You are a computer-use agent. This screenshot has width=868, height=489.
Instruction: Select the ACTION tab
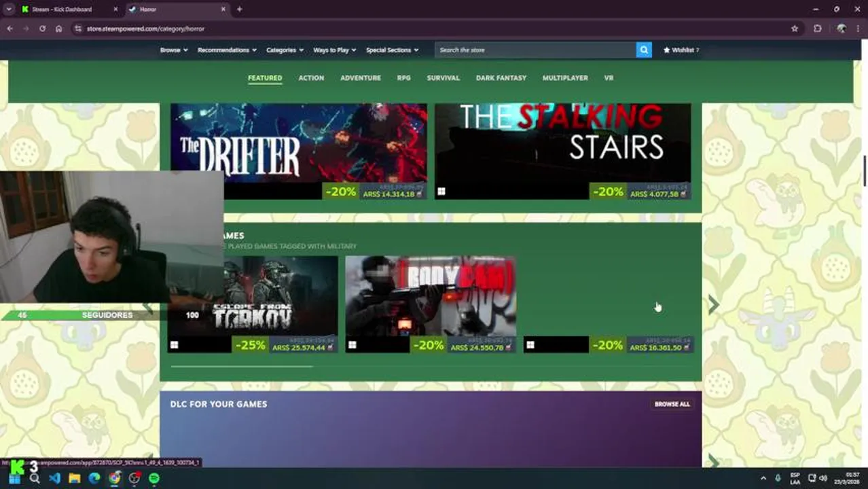click(x=311, y=77)
